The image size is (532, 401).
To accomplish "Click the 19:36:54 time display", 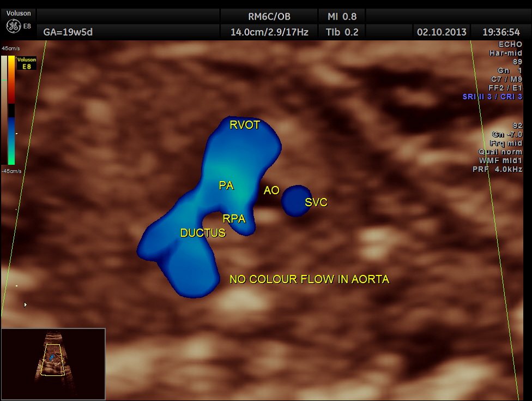I will (501, 32).
